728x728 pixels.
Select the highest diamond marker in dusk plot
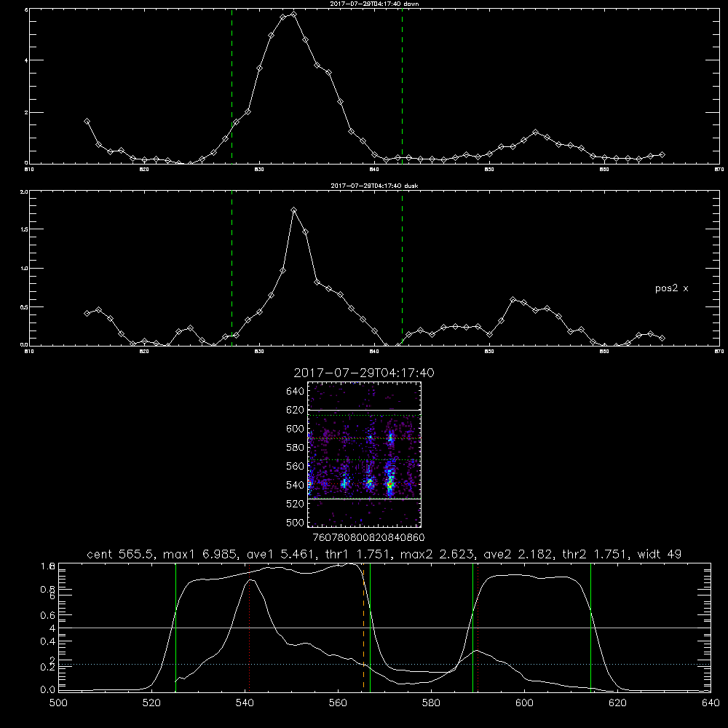click(293, 210)
